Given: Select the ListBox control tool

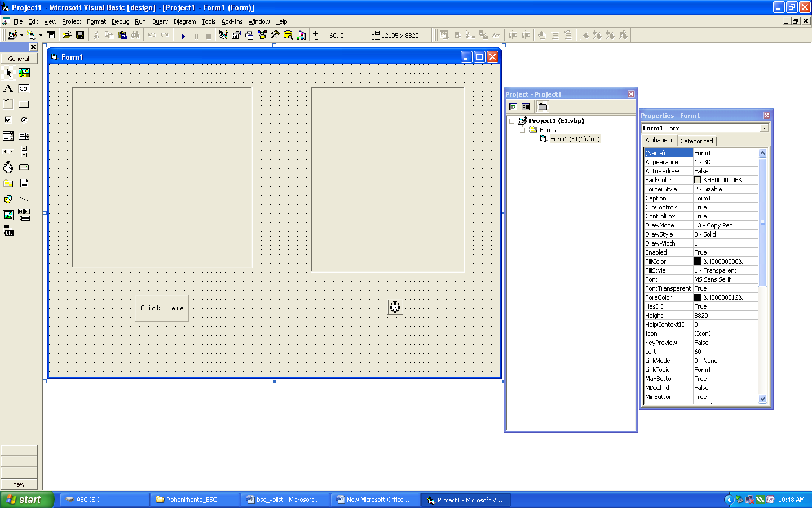Looking at the screenshot, I should pyautogui.click(x=24, y=136).
